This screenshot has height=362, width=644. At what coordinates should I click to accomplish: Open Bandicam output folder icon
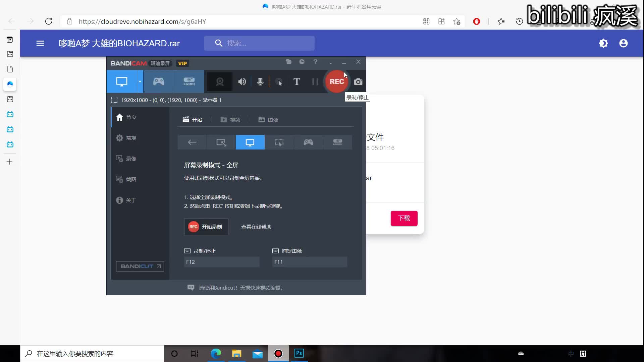[288, 62]
